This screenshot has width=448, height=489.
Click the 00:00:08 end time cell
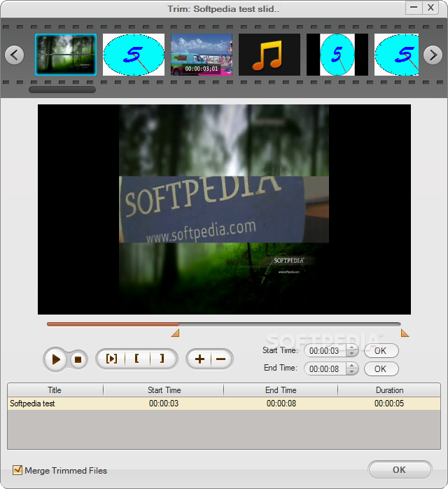point(281,404)
